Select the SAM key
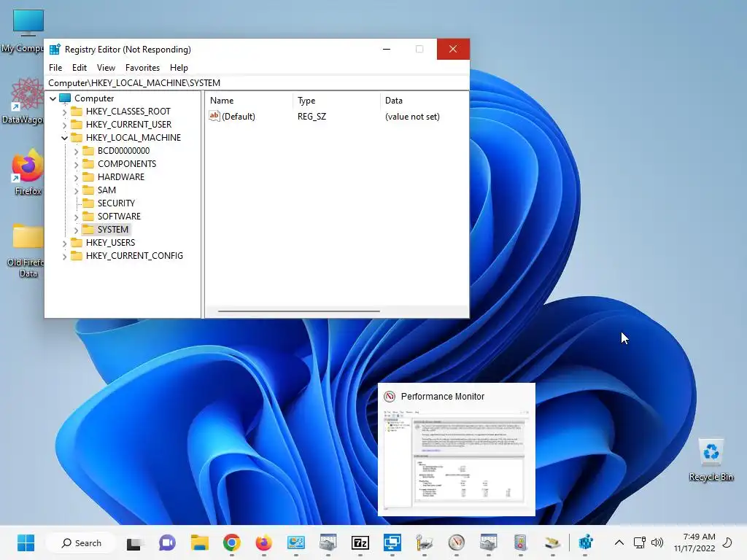The width and height of the screenshot is (747, 560). 107,190
